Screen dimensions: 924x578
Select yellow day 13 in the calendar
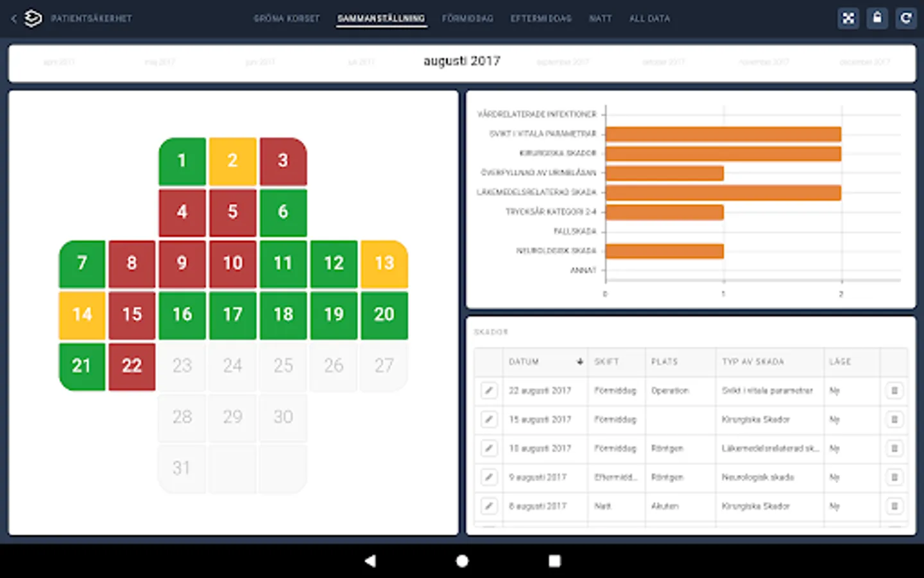pyautogui.click(x=384, y=264)
